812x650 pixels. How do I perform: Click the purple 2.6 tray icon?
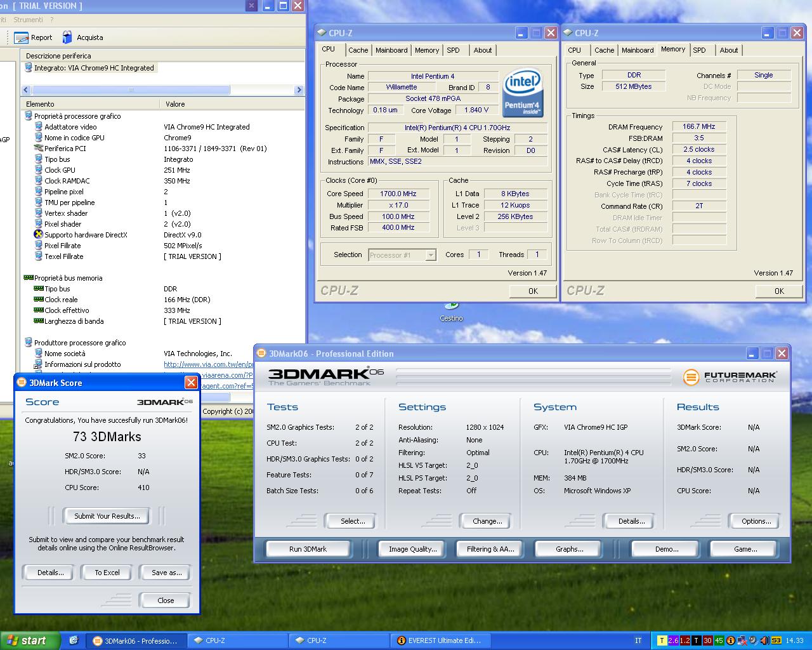point(673,640)
